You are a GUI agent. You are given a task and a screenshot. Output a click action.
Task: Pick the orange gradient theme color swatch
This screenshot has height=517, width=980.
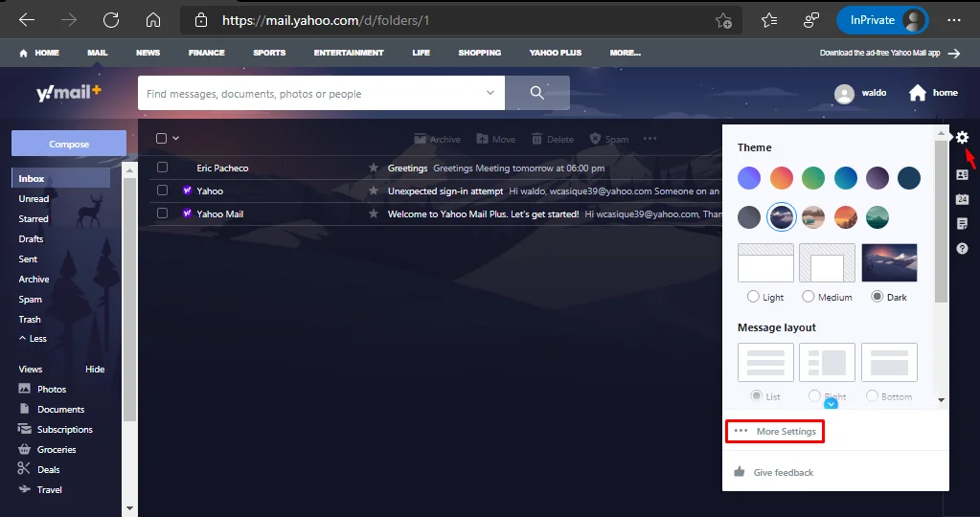coord(782,178)
